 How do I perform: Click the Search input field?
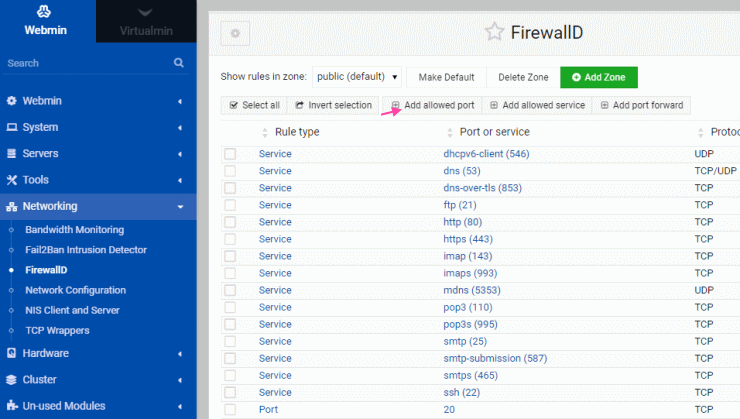(x=89, y=63)
